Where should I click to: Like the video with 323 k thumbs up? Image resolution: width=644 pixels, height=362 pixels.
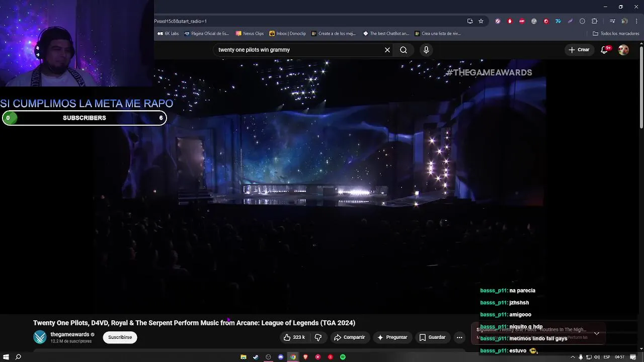point(294,337)
